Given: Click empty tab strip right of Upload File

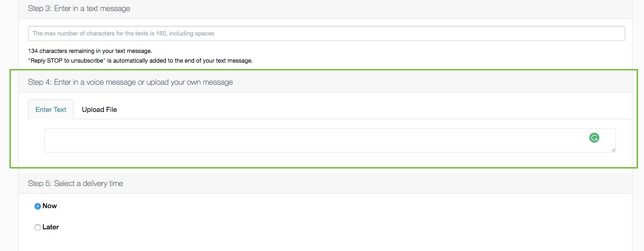Looking at the screenshot, I should 377,110.
